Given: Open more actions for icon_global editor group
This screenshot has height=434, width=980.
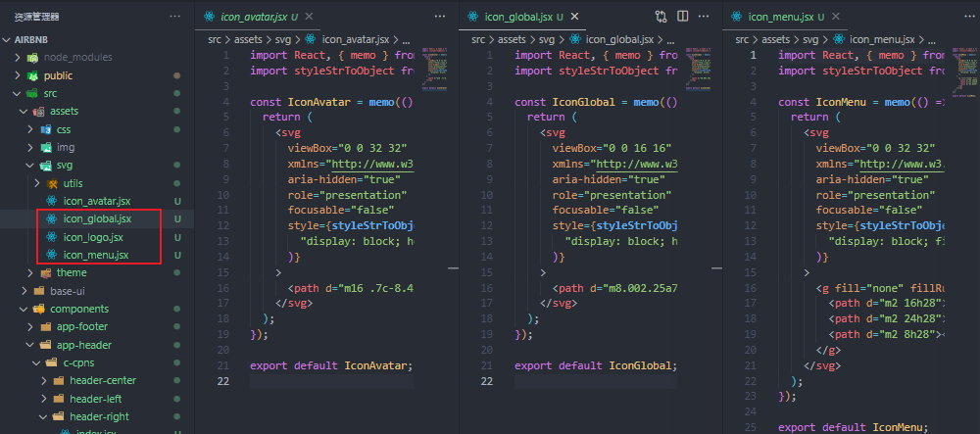Looking at the screenshot, I should click(x=705, y=17).
